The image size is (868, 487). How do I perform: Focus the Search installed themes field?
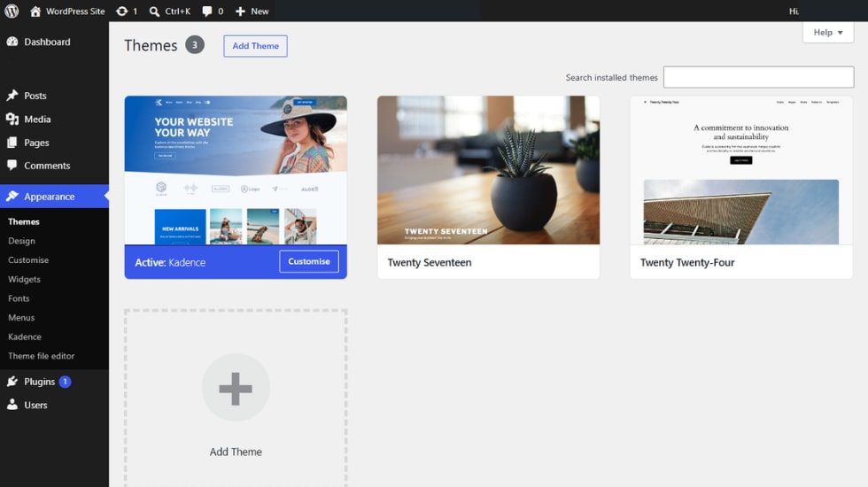(758, 77)
